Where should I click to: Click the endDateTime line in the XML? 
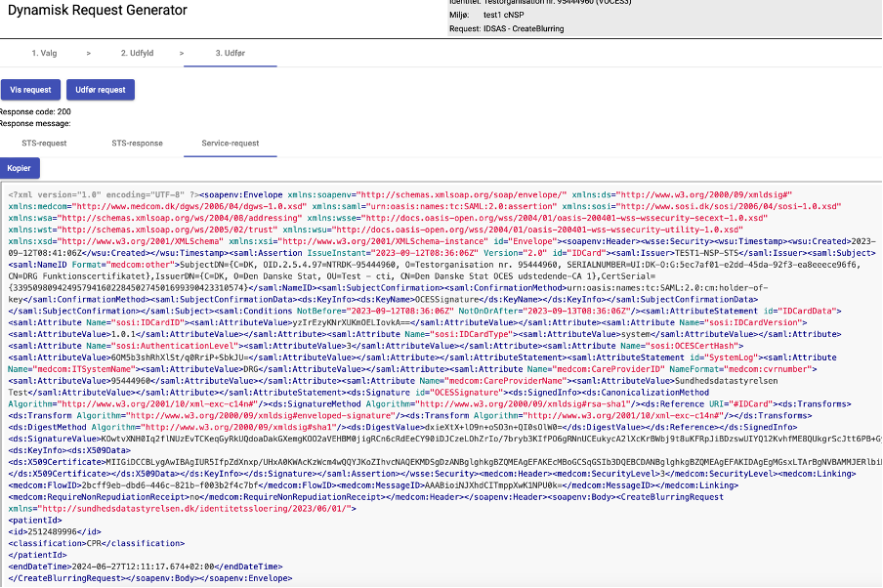point(145,566)
